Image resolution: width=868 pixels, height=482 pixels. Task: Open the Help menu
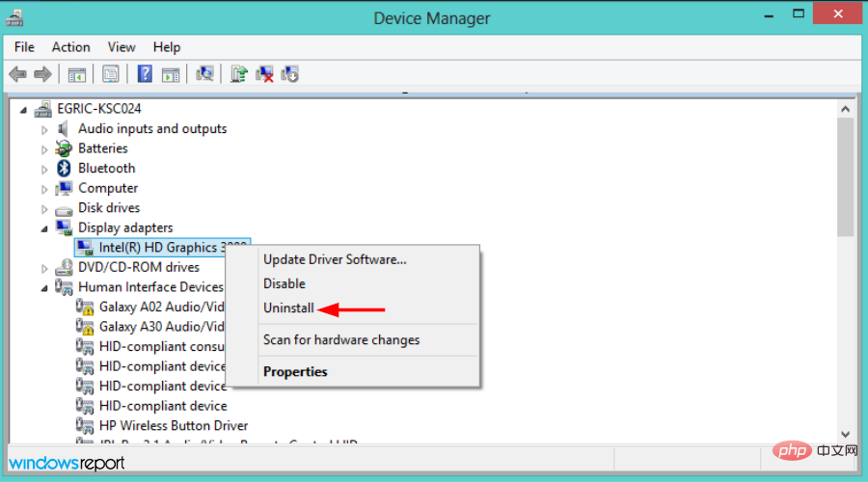click(x=167, y=47)
